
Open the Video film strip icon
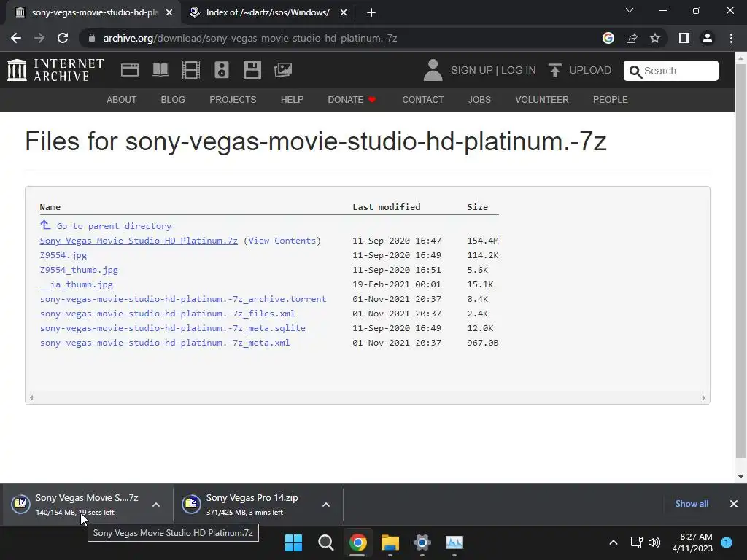click(x=191, y=70)
